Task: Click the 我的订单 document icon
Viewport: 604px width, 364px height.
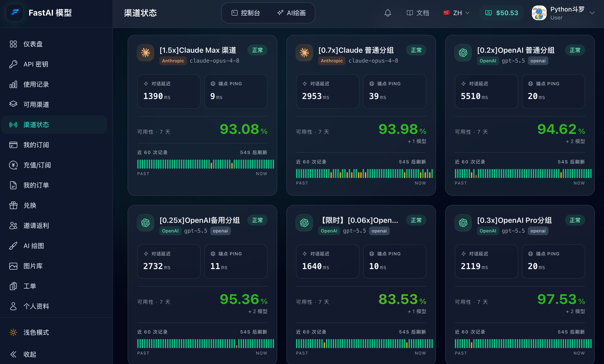Action: point(13,185)
